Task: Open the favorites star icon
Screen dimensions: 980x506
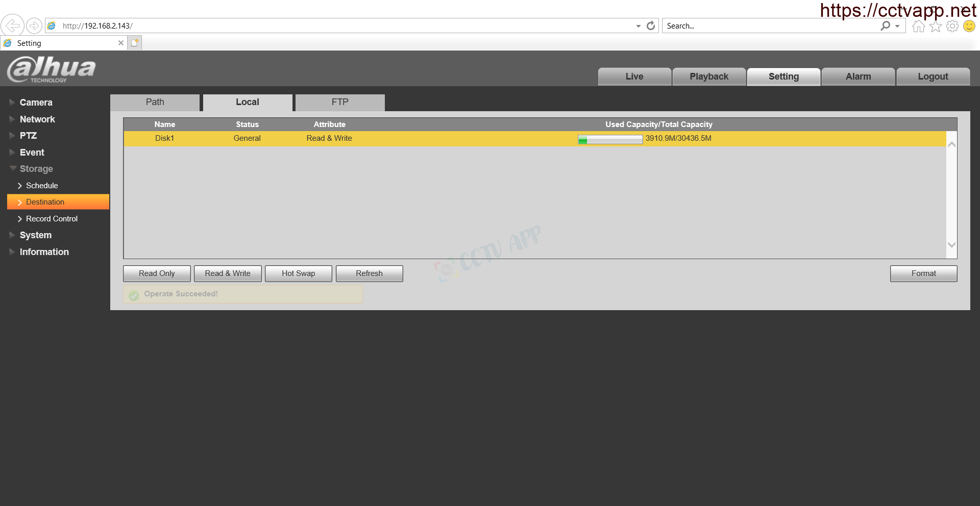Action: [x=935, y=27]
